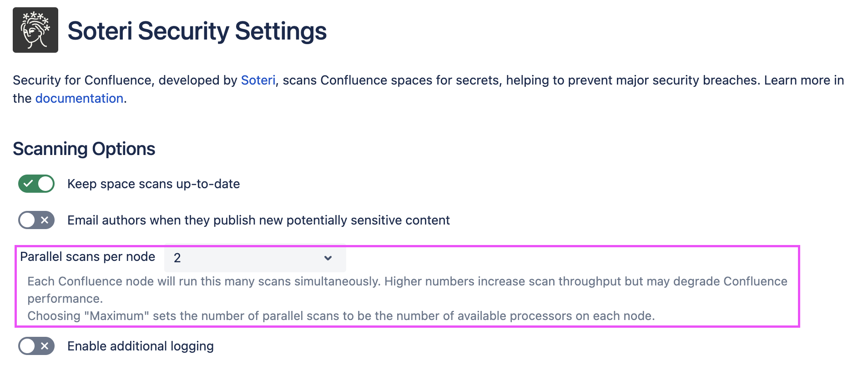Image resolution: width=868 pixels, height=370 pixels.
Task: Click the Choosing "Maximum" help text line
Action: pos(341,316)
